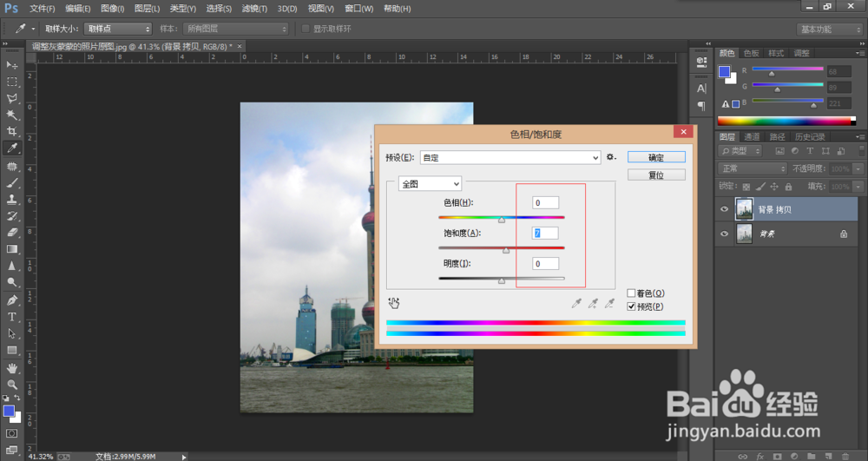Click the 明度 value input field
The width and height of the screenshot is (868, 461).
click(545, 264)
